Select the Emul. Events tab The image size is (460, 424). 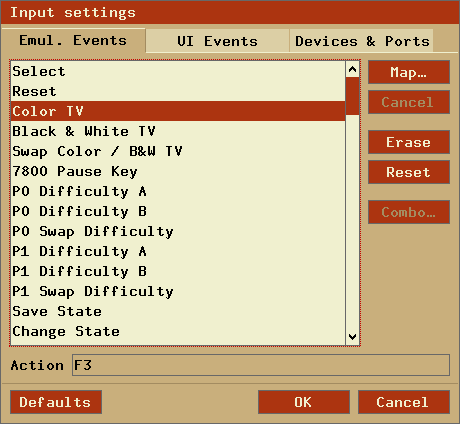73,40
